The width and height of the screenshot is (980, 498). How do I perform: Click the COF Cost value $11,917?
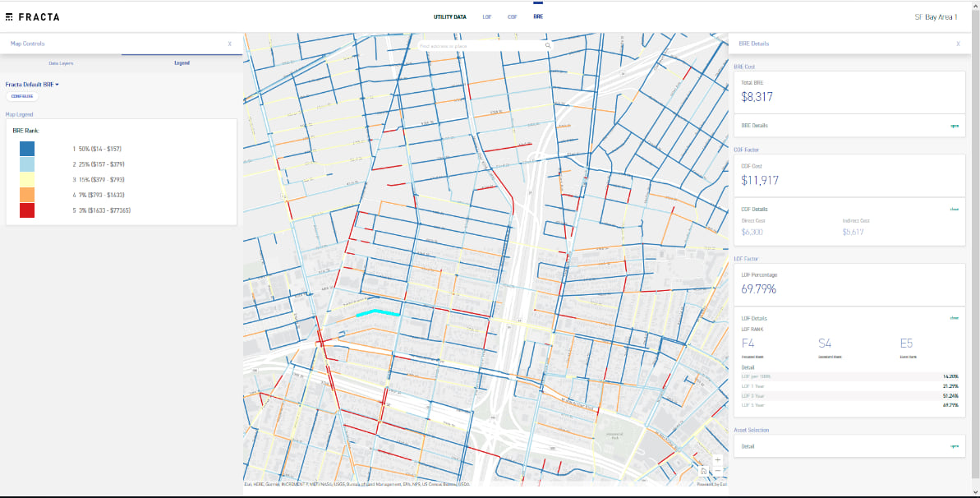[759, 180]
